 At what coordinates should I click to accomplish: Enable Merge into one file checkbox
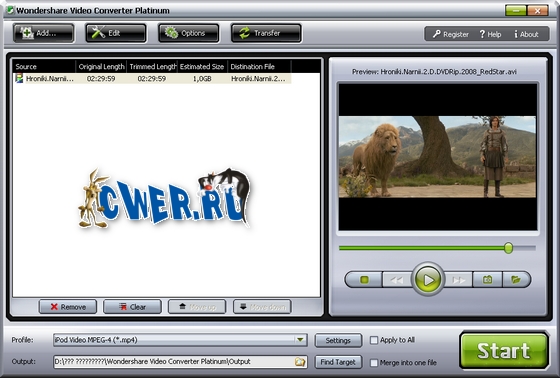coord(374,363)
